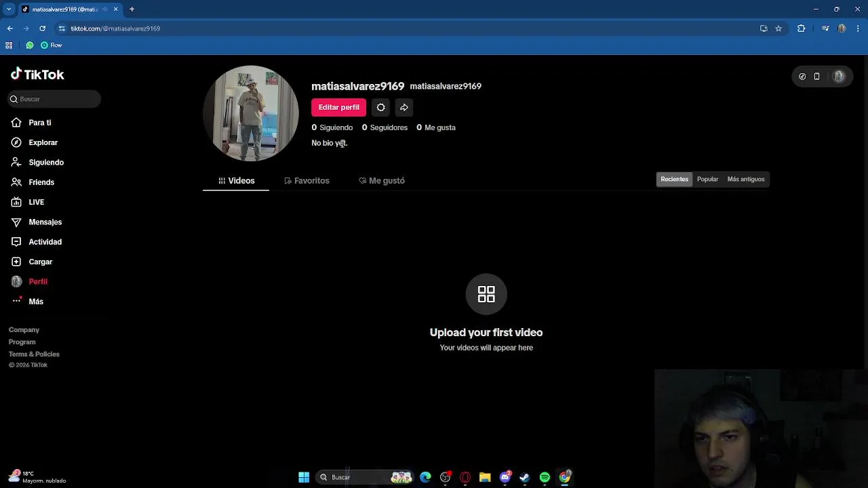Open the Chrome three-dot menu
868x488 pixels.
click(x=858, y=28)
